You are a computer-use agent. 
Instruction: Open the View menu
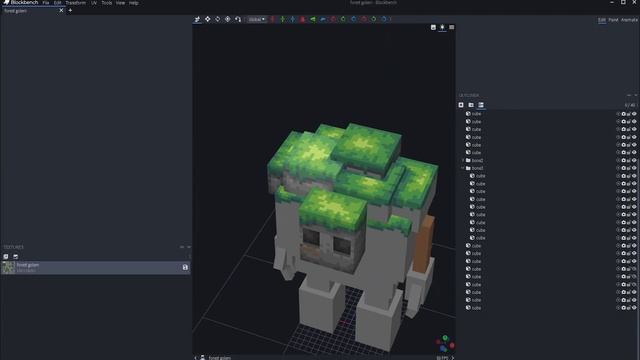click(120, 3)
